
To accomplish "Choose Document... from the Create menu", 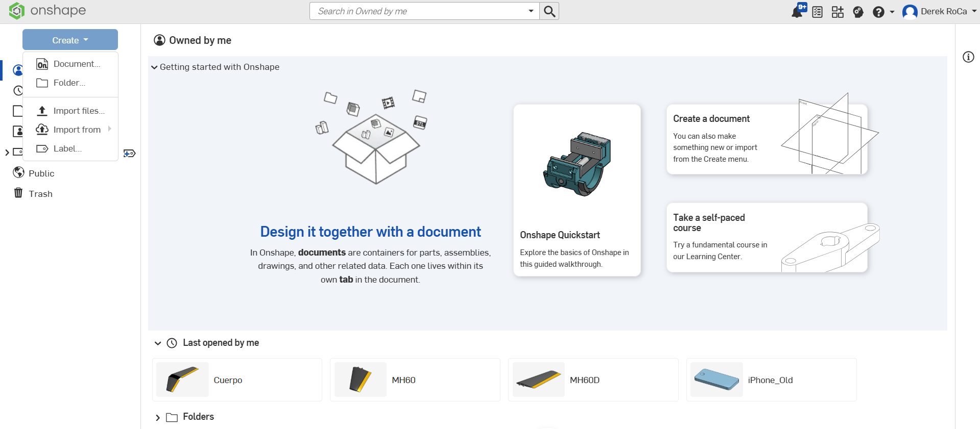I will click(70, 64).
